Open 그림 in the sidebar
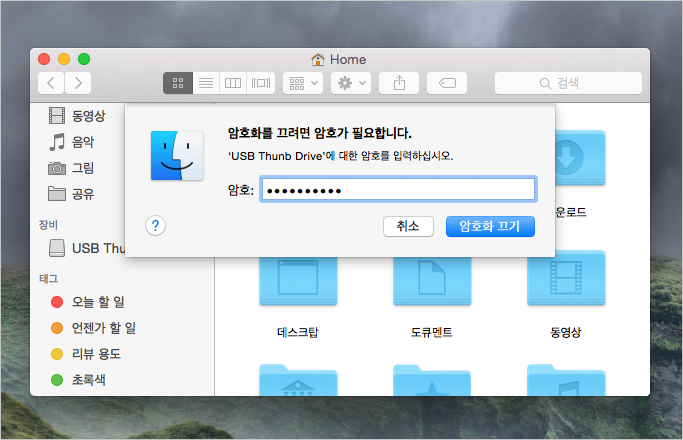This screenshot has height=440, width=683. click(71, 168)
